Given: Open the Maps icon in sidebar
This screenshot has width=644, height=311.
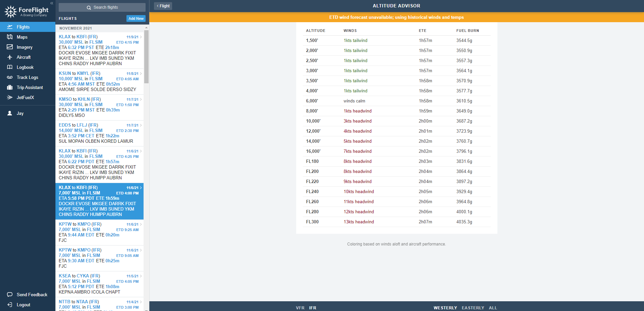Looking at the screenshot, I should (x=10, y=37).
